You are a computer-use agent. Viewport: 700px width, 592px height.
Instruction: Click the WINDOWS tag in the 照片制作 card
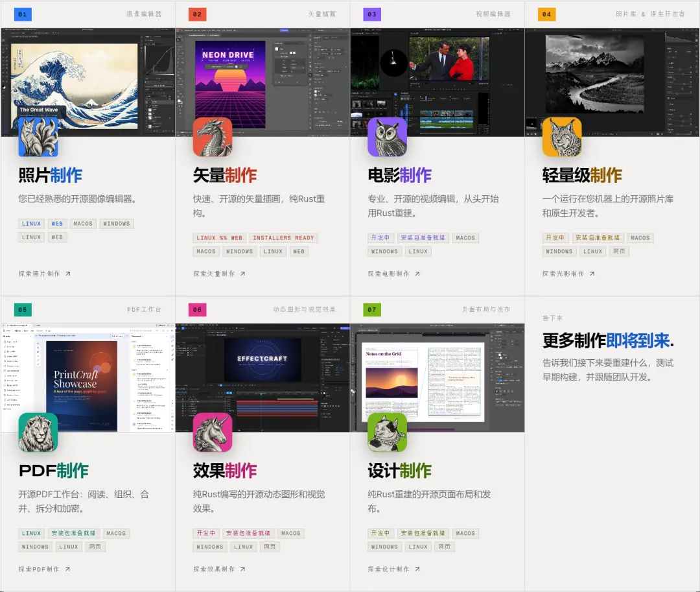tap(117, 224)
